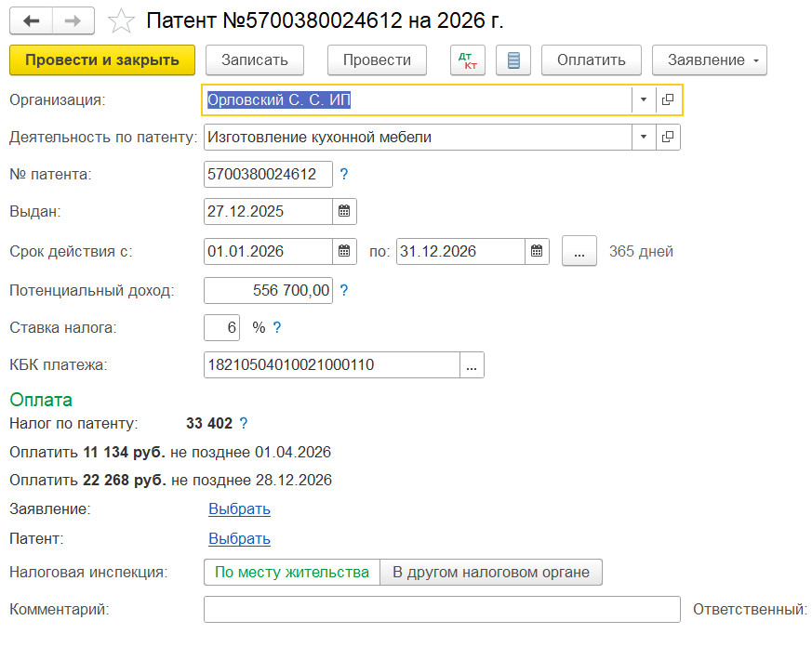
Task: Edit the № патента field
Action: click(268, 174)
